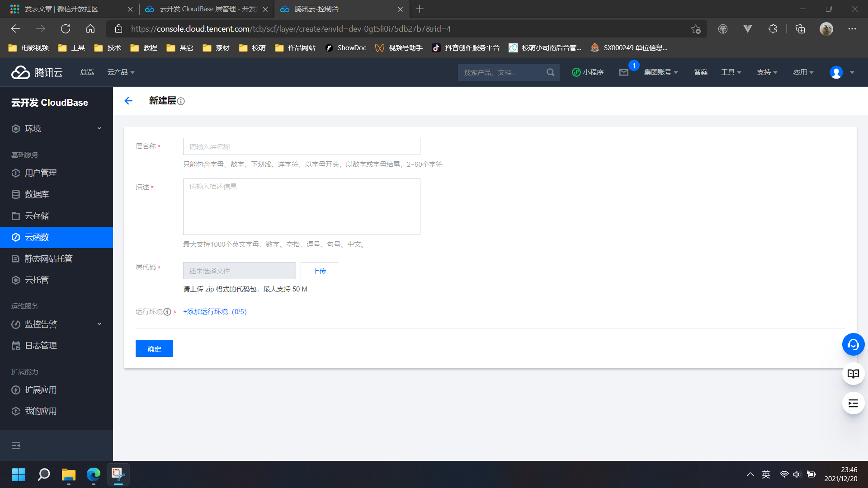
Task: Click the info icon next to 新建层
Action: click(x=181, y=101)
